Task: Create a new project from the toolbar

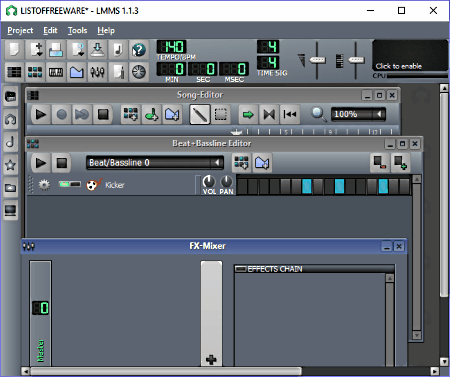Action: 14,50
